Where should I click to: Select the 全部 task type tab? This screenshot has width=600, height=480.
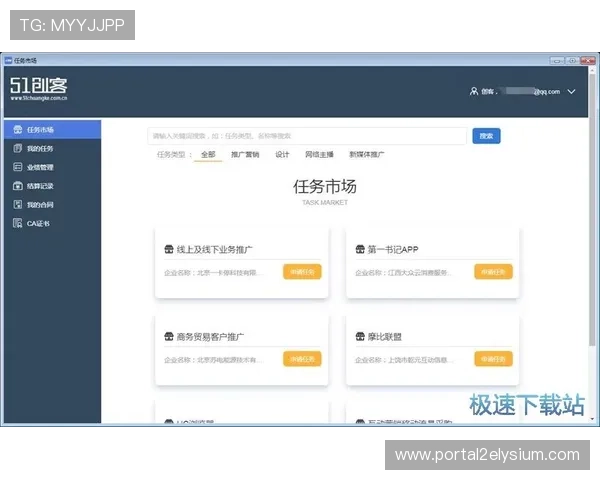(208, 154)
